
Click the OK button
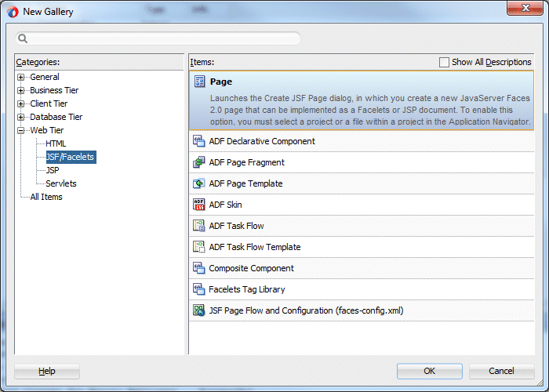[430, 371]
